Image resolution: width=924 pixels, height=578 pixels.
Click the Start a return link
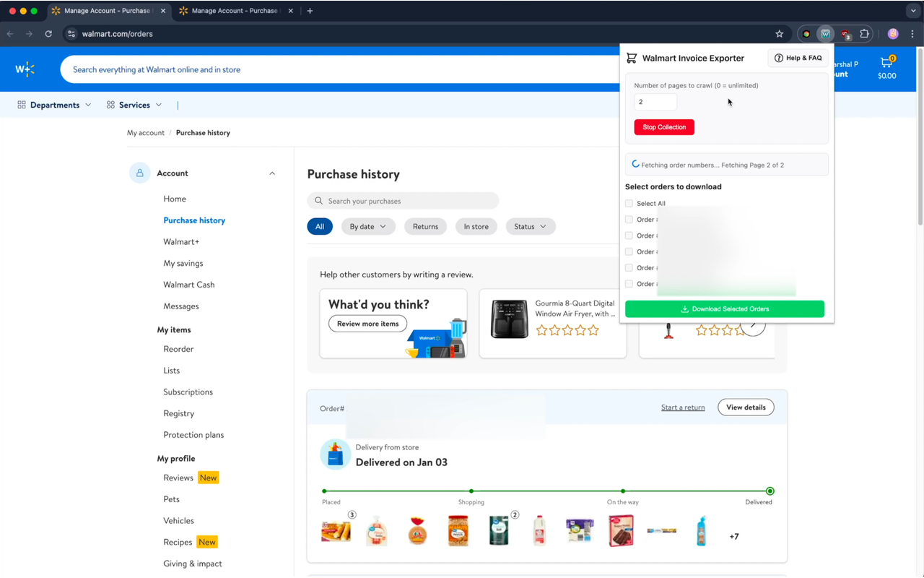tap(683, 407)
